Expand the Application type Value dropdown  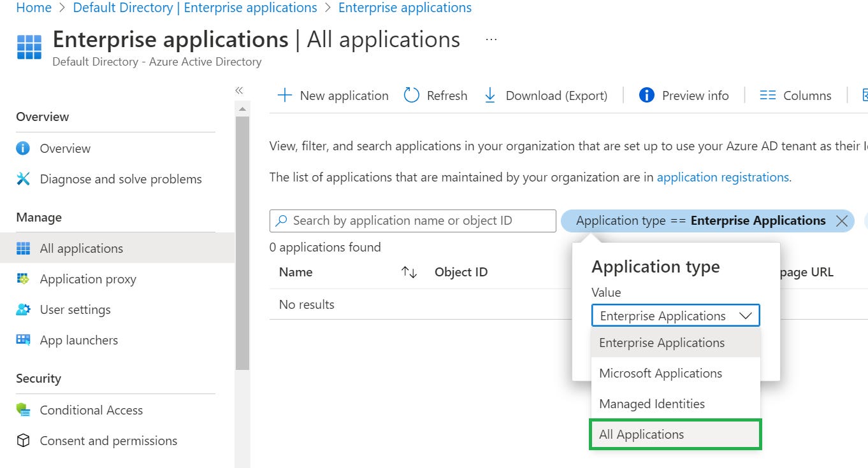click(676, 316)
